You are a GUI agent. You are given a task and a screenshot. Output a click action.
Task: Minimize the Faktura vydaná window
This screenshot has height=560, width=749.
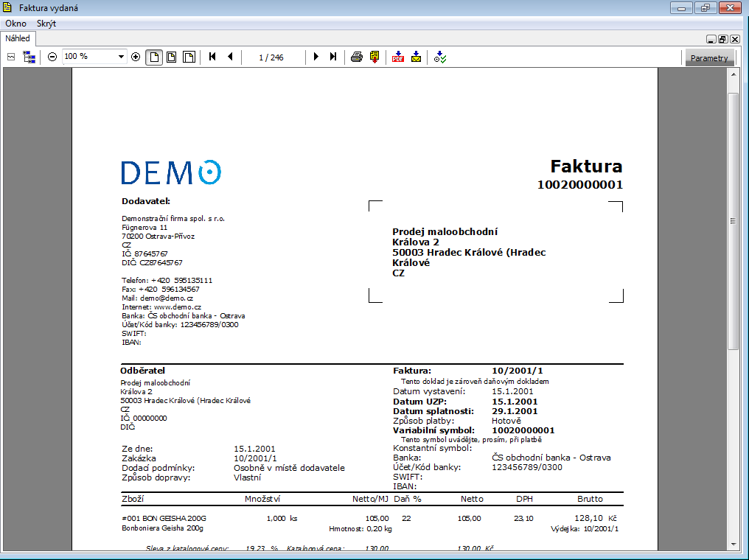click(682, 8)
